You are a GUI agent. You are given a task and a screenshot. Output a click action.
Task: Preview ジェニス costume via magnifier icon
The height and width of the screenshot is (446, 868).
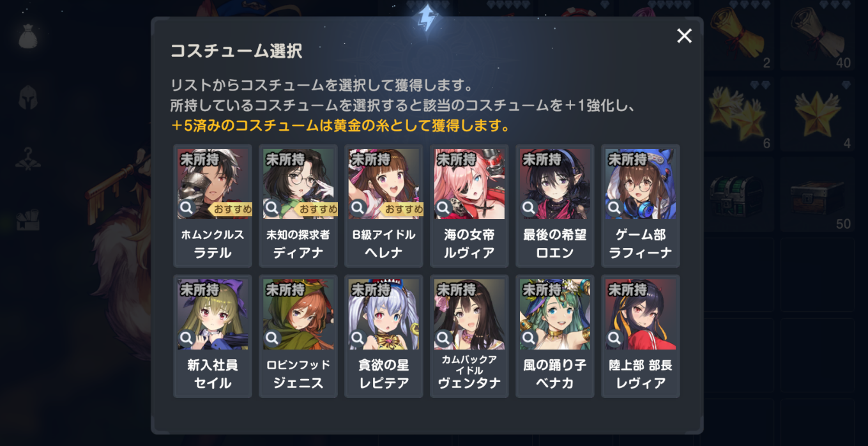(273, 338)
